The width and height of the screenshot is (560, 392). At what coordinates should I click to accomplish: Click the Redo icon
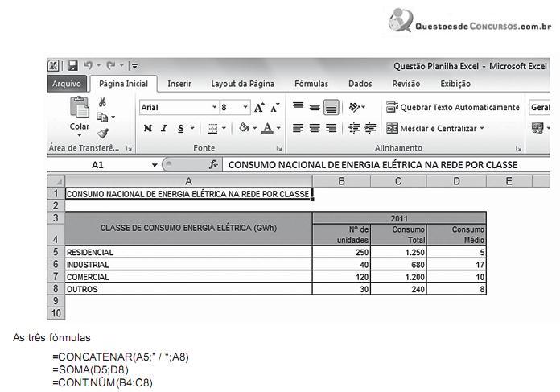point(111,65)
